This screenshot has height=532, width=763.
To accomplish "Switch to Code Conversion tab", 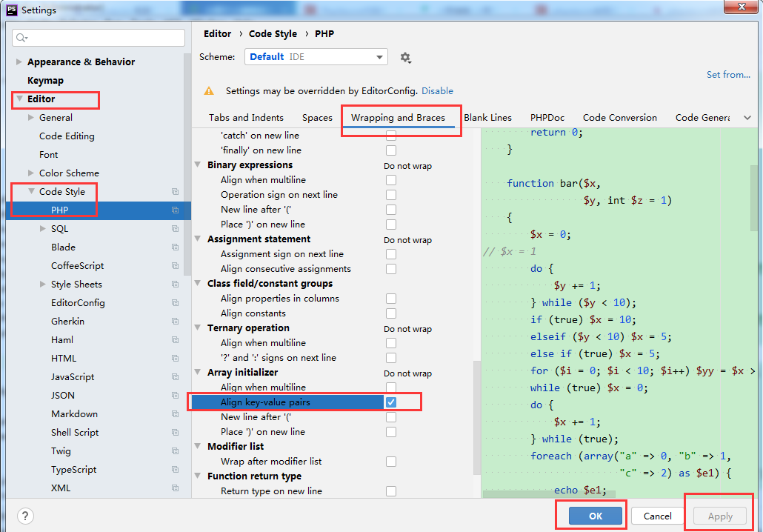I will point(620,117).
